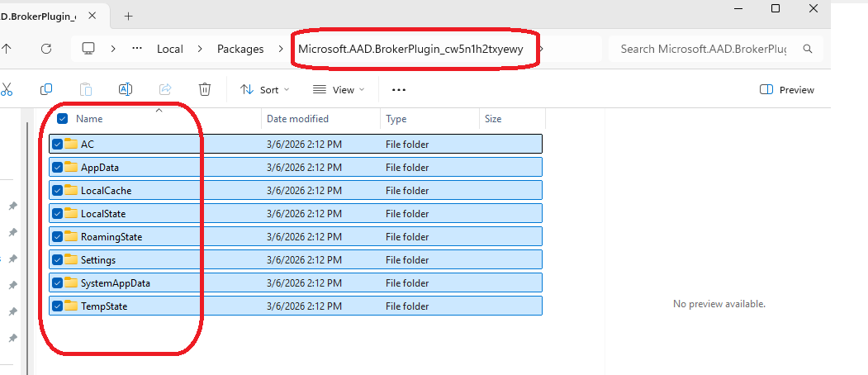Click the LocalState folder name

click(103, 214)
